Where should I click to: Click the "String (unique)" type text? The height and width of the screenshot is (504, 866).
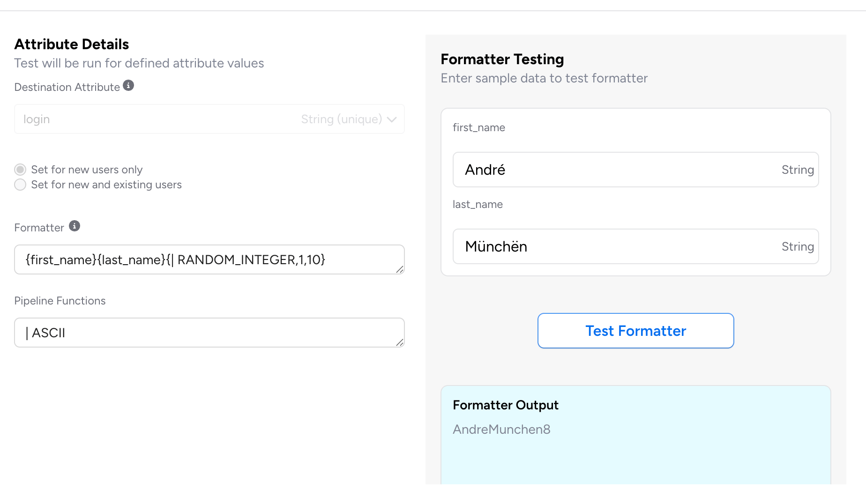click(x=341, y=119)
